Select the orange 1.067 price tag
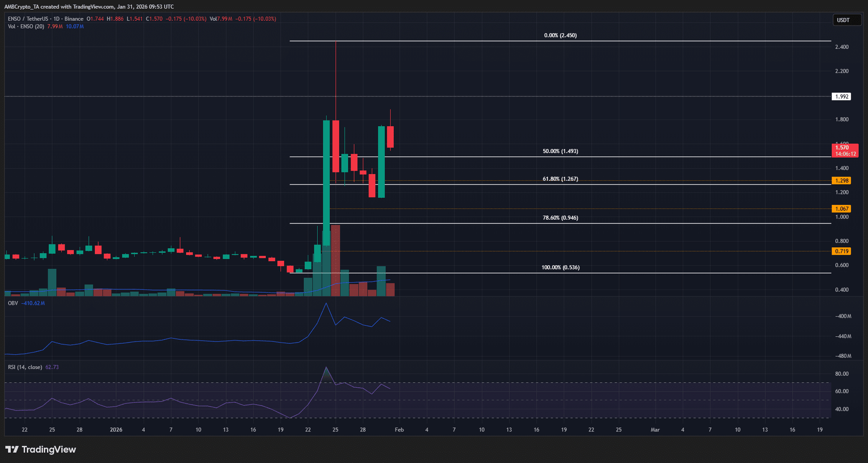This screenshot has height=463, width=868. (x=841, y=209)
